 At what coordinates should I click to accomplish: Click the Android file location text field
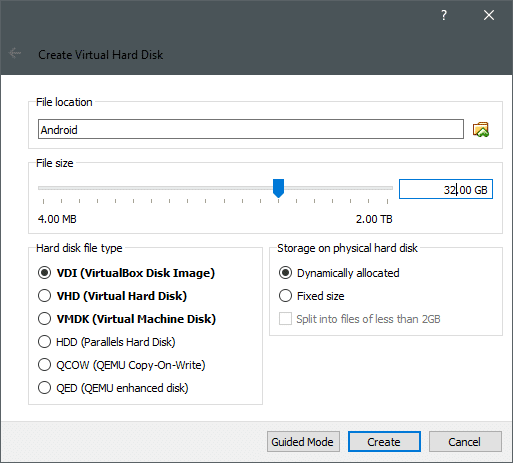coord(251,129)
